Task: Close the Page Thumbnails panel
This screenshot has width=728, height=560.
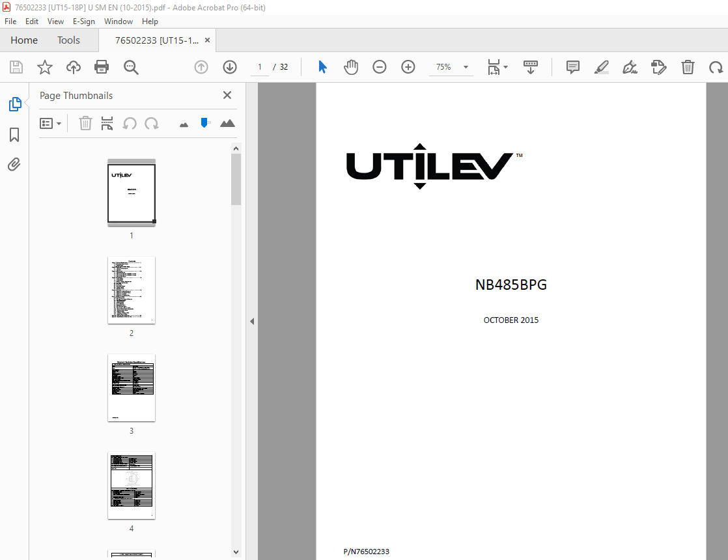Action: tap(227, 95)
